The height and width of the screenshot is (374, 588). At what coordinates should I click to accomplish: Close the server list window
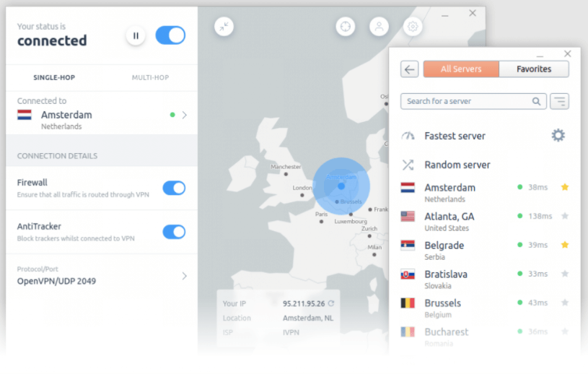(x=567, y=54)
